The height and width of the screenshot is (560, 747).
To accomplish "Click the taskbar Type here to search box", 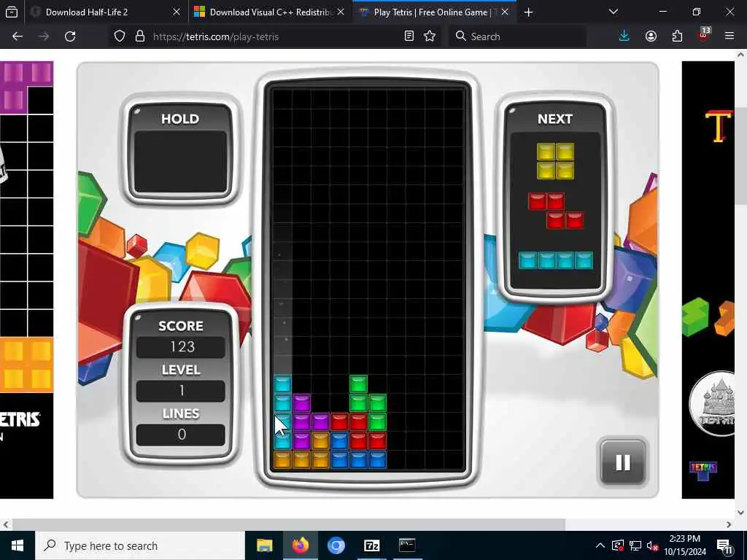I will coord(140,545).
